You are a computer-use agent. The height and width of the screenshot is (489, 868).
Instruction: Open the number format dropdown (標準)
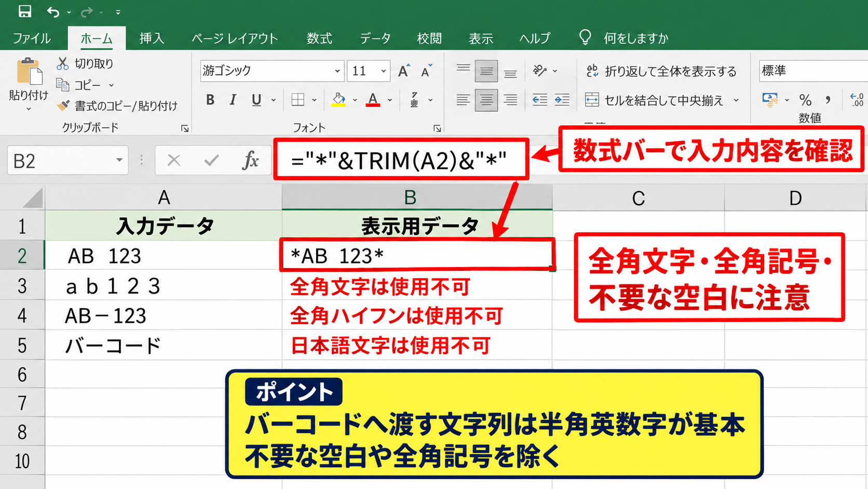[813, 71]
